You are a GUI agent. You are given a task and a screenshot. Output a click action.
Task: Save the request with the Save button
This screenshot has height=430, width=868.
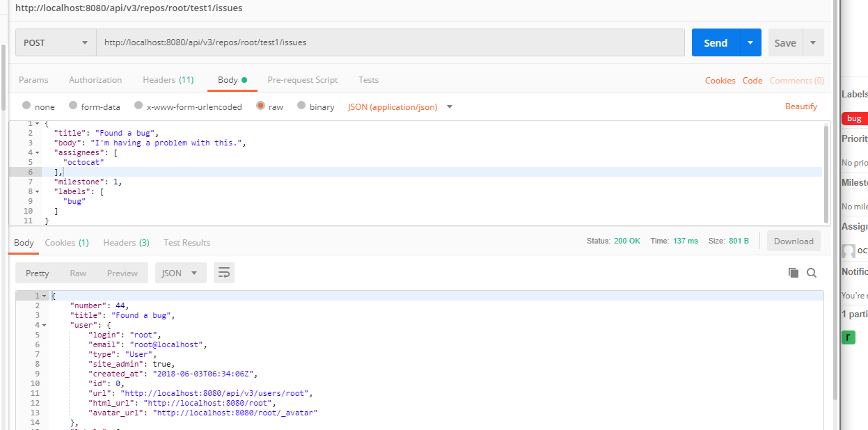(785, 42)
